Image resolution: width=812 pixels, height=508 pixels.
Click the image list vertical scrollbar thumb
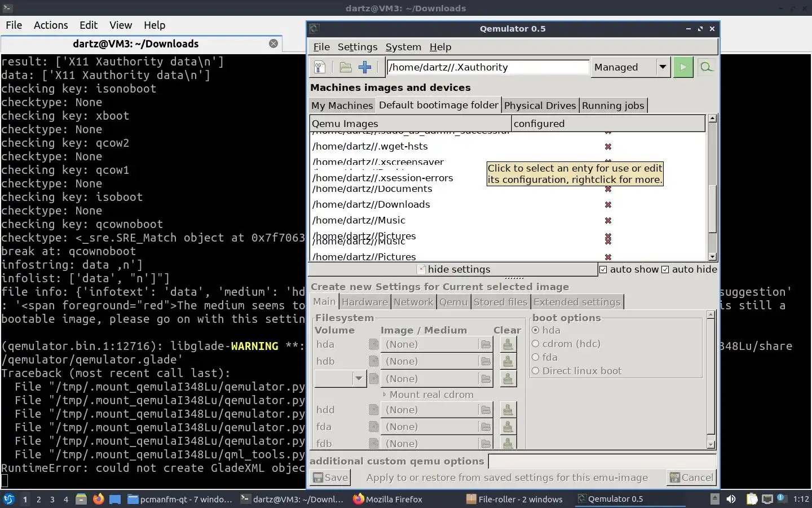[712, 208]
